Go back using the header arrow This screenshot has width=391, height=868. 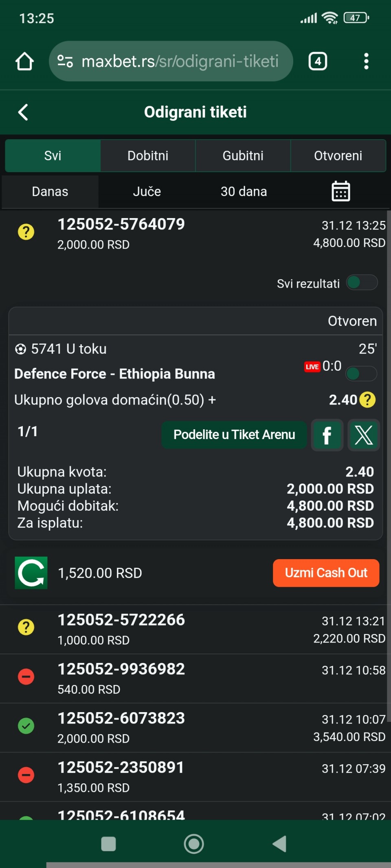click(24, 112)
